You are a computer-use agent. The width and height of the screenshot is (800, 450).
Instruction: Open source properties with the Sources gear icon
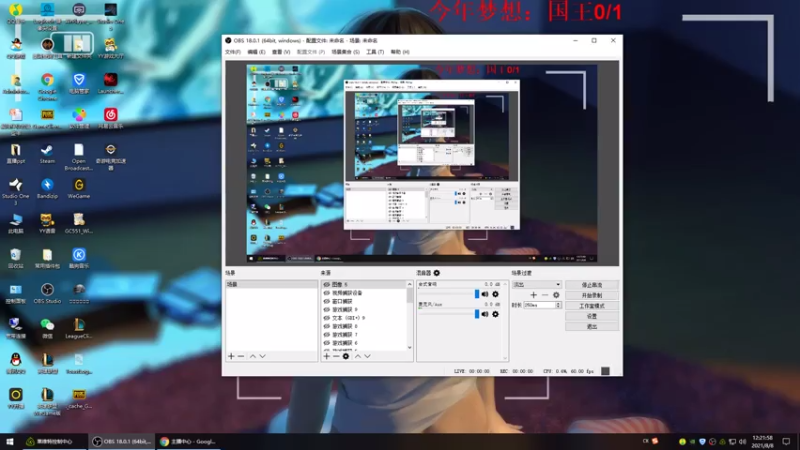346,356
